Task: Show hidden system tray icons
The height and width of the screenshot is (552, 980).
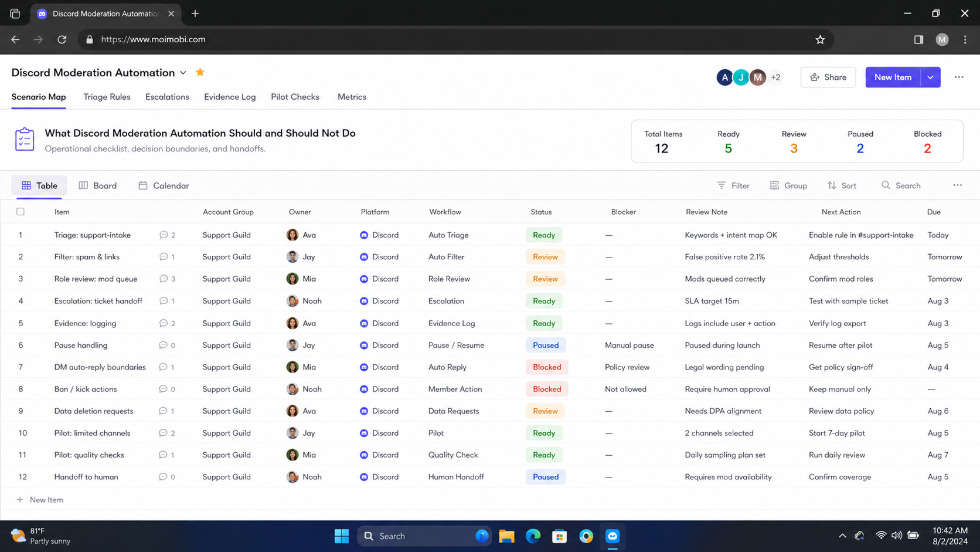Action: click(x=842, y=536)
